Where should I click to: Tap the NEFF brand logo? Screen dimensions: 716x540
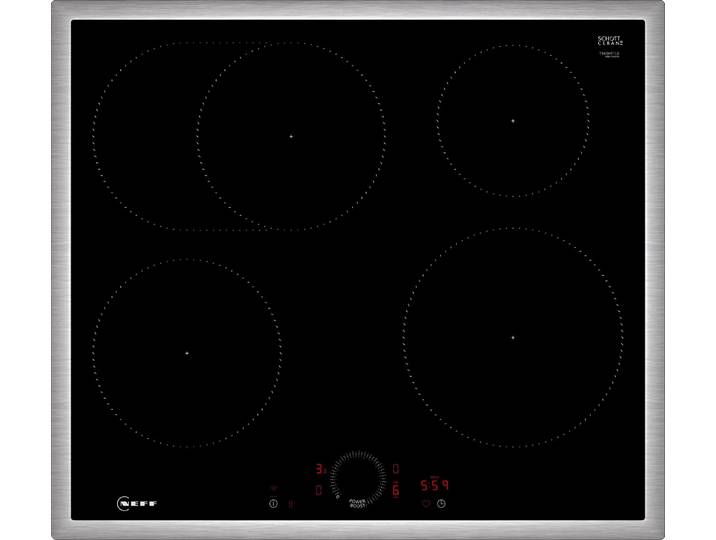click(137, 503)
